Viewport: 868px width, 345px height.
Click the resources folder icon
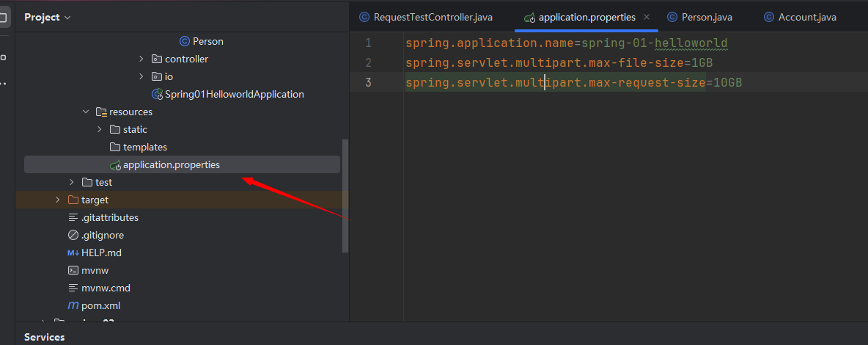pyautogui.click(x=101, y=112)
